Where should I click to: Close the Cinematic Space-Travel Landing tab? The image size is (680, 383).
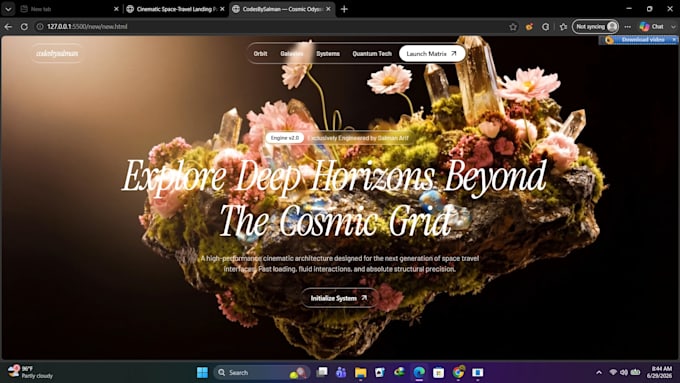[222, 9]
